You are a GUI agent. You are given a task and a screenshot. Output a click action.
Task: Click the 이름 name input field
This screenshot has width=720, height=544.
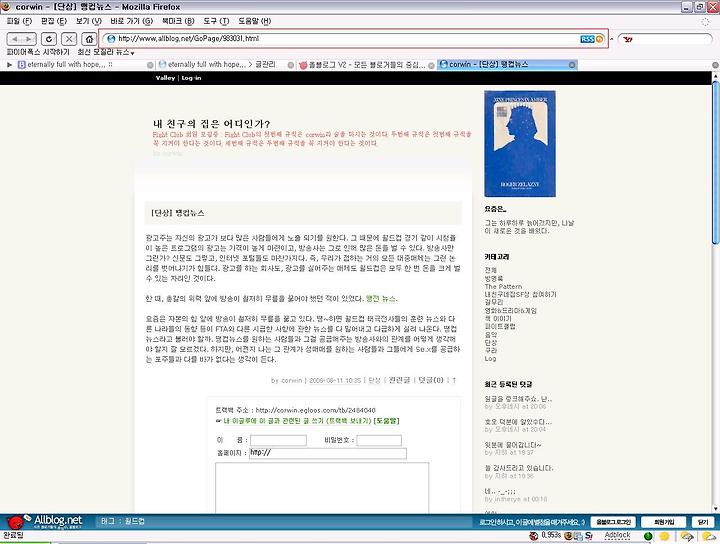click(x=278, y=440)
